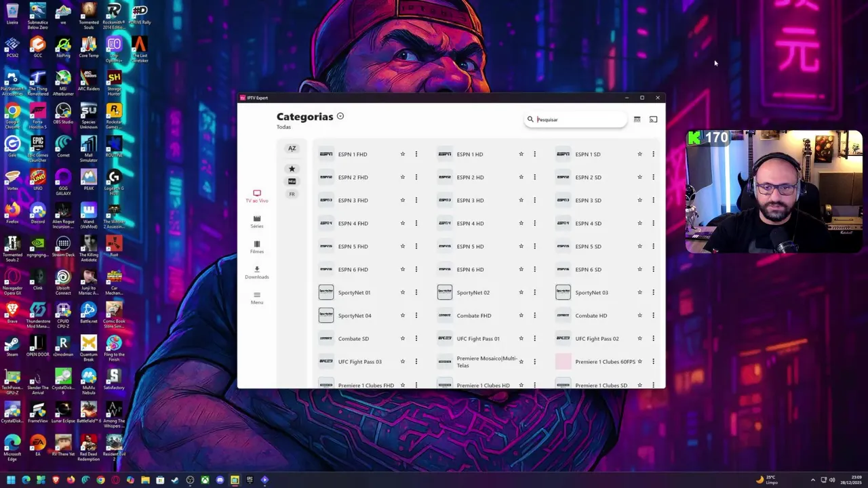The image size is (868, 488).
Task: Select the NEW category filter chip
Action: point(292,182)
